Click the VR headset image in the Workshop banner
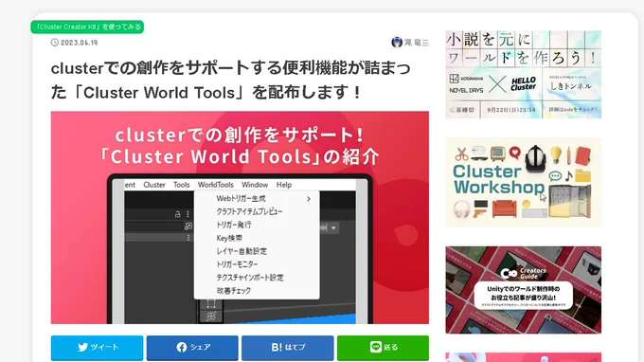This screenshot has width=644, height=362. click(x=535, y=158)
